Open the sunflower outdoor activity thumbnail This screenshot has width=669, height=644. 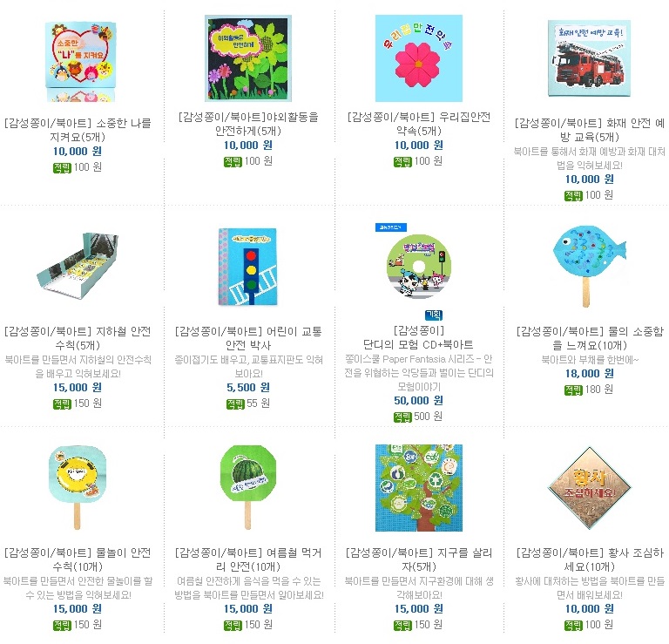click(248, 58)
